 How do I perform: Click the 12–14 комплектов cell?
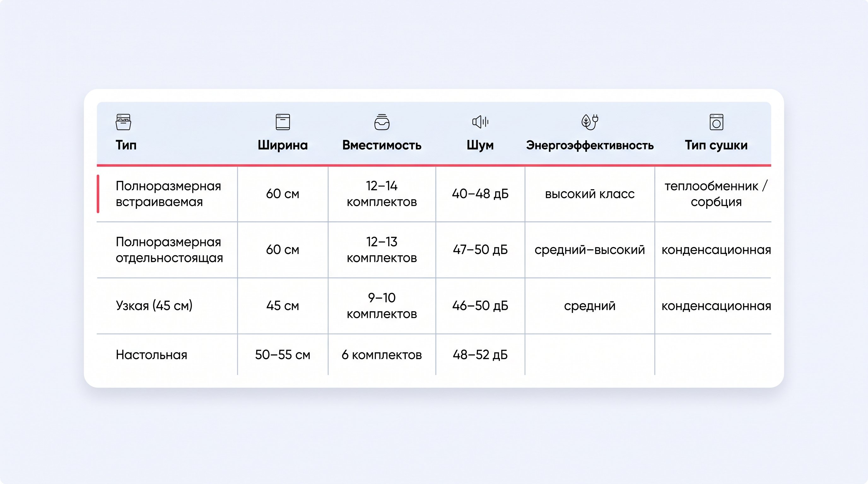[x=382, y=194]
